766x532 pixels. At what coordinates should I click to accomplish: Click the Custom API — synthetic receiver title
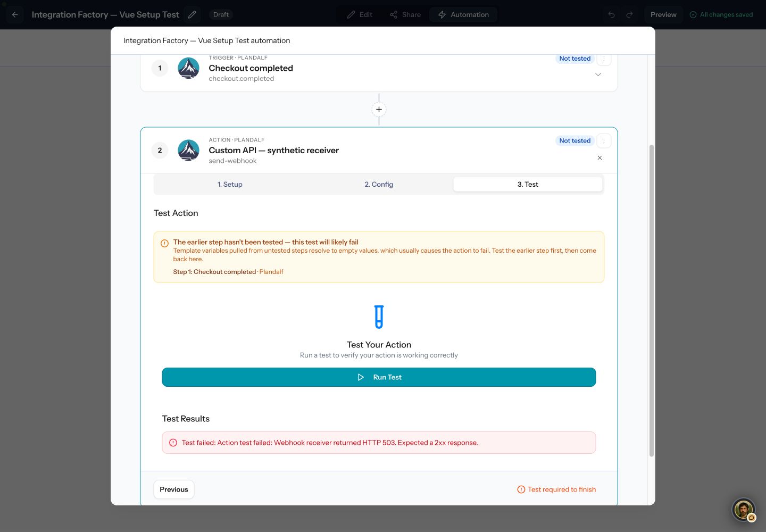point(273,151)
